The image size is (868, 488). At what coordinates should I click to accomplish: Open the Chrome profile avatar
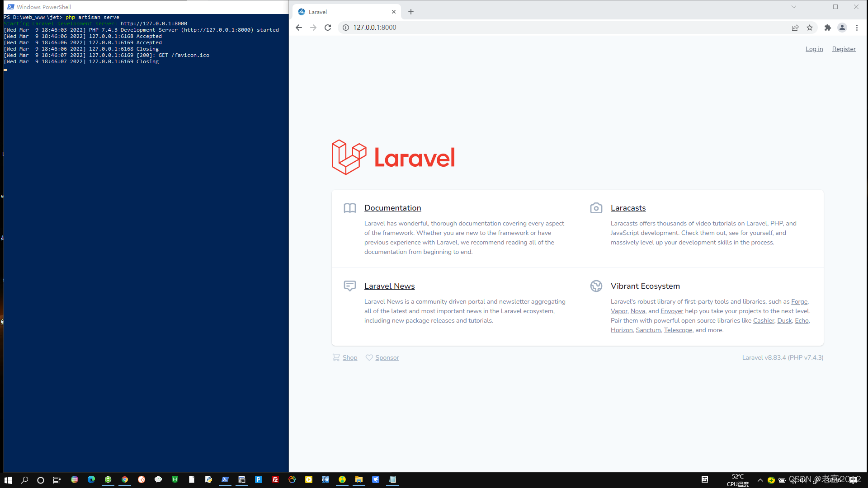pos(842,28)
